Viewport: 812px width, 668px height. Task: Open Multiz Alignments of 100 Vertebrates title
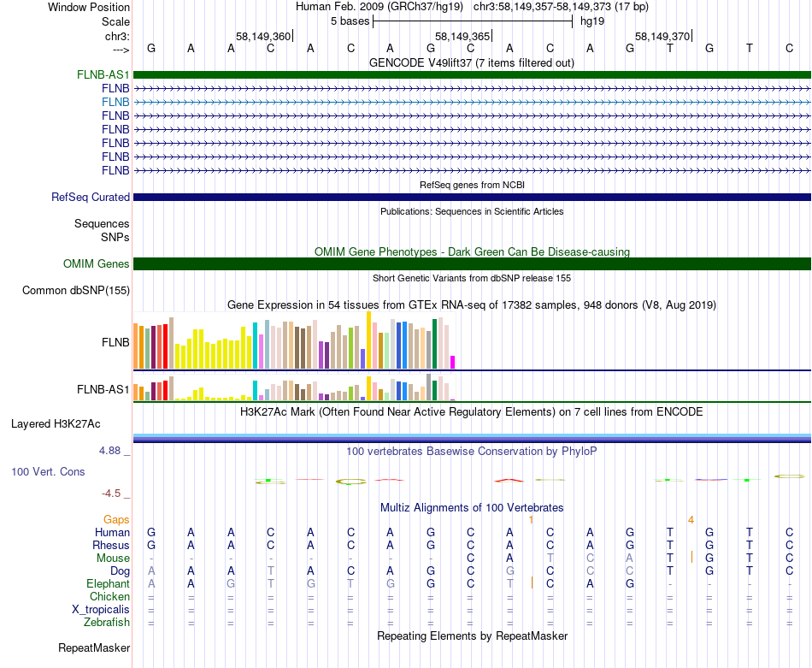(472, 508)
